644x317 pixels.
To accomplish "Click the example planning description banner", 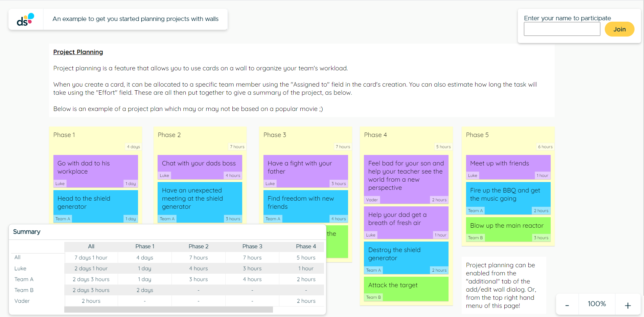I will [x=135, y=19].
